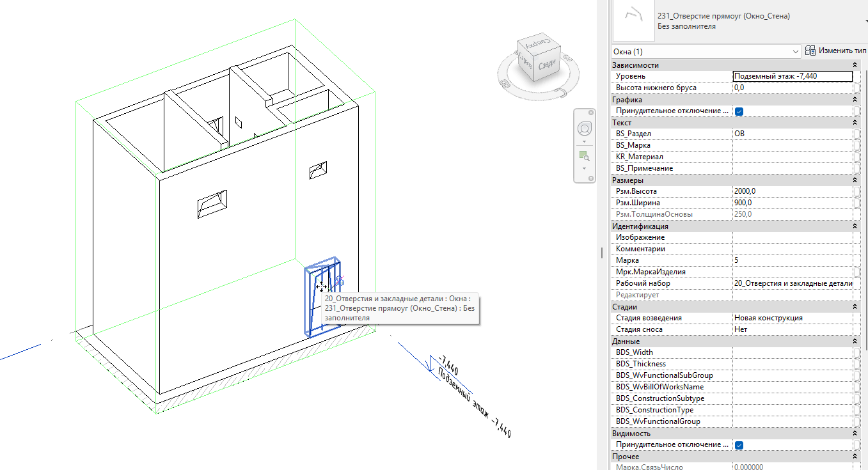Collapse the Идентификация section
Screen dimensions: 868x470
tap(855, 226)
